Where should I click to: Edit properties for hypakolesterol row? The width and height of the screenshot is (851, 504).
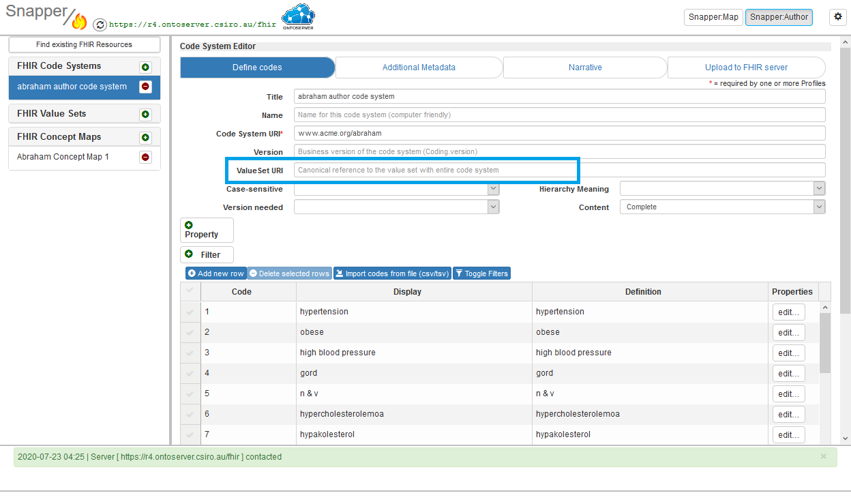pyautogui.click(x=788, y=435)
